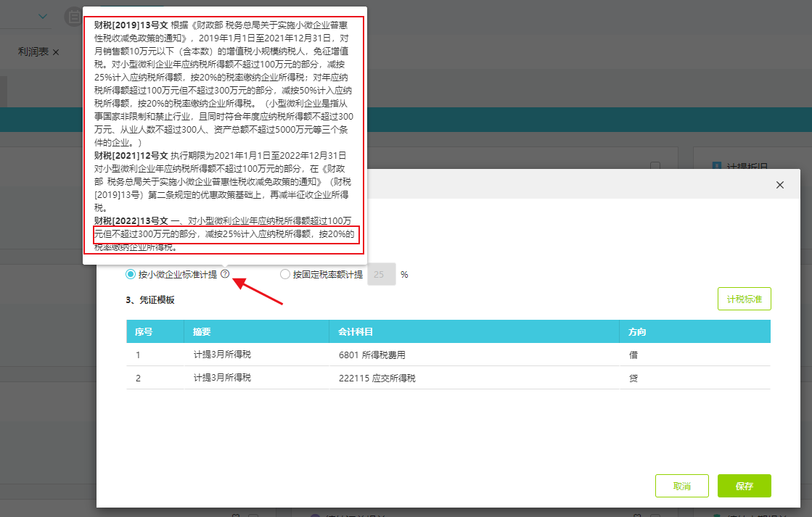Screen dimensions: 812x517
Task: Click the 方向 column header
Action: 637,331
